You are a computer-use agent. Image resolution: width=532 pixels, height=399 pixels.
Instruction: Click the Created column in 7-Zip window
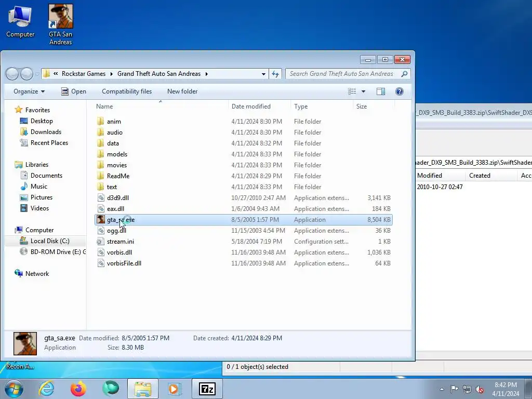click(x=490, y=176)
